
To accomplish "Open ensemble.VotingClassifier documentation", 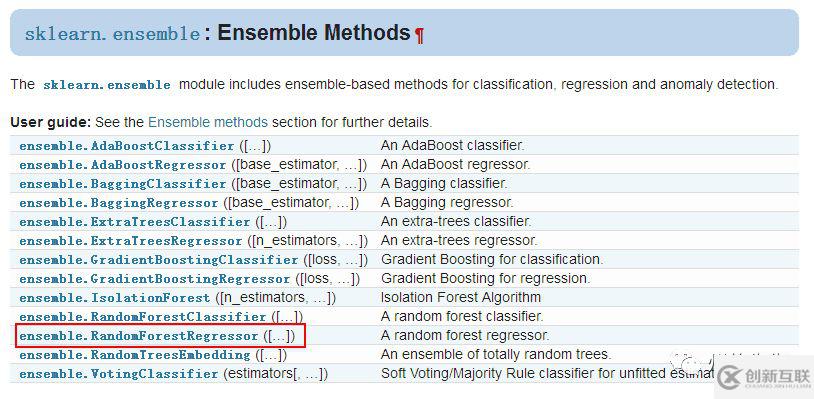I will tap(119, 374).
